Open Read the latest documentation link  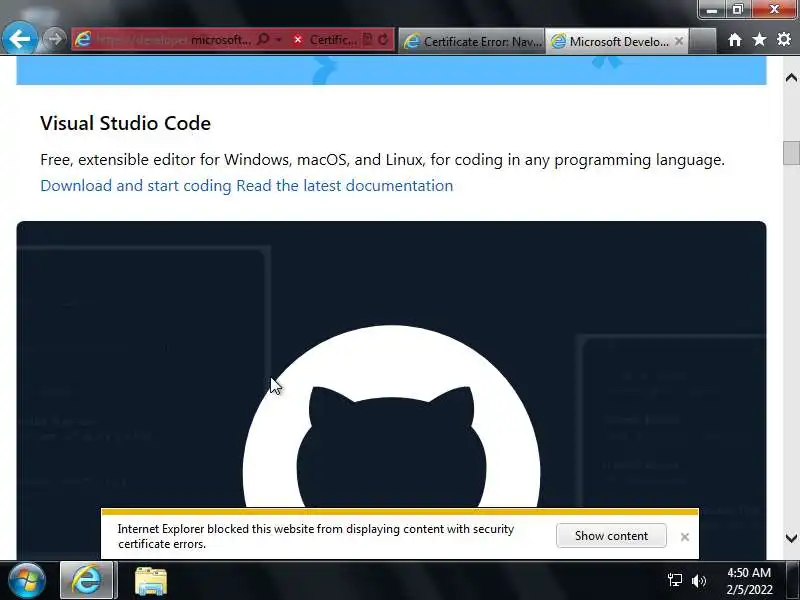344,186
